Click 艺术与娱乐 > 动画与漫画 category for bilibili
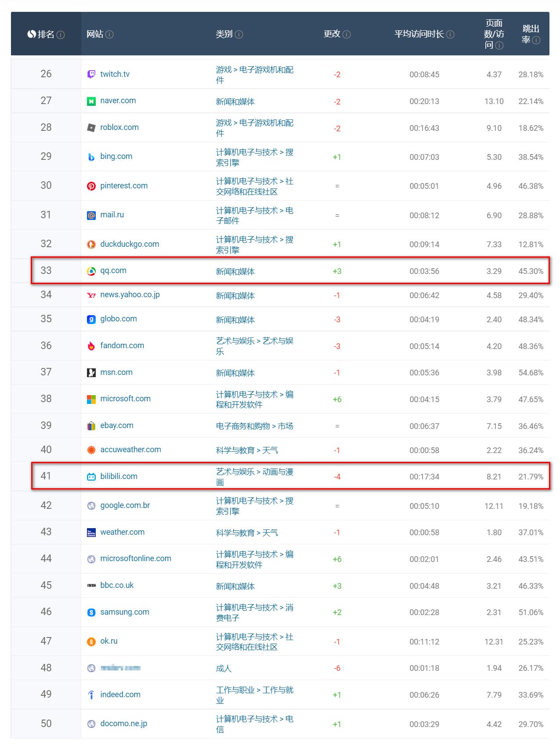 pyautogui.click(x=255, y=477)
